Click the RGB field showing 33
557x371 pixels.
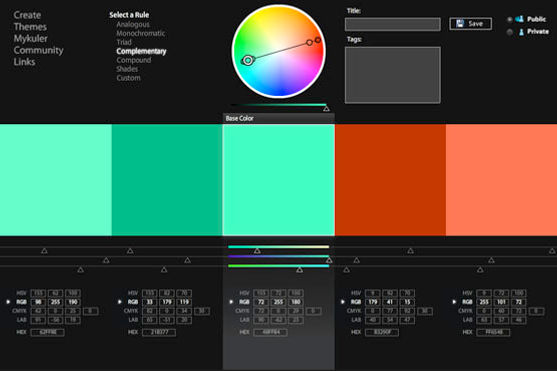click(x=150, y=302)
